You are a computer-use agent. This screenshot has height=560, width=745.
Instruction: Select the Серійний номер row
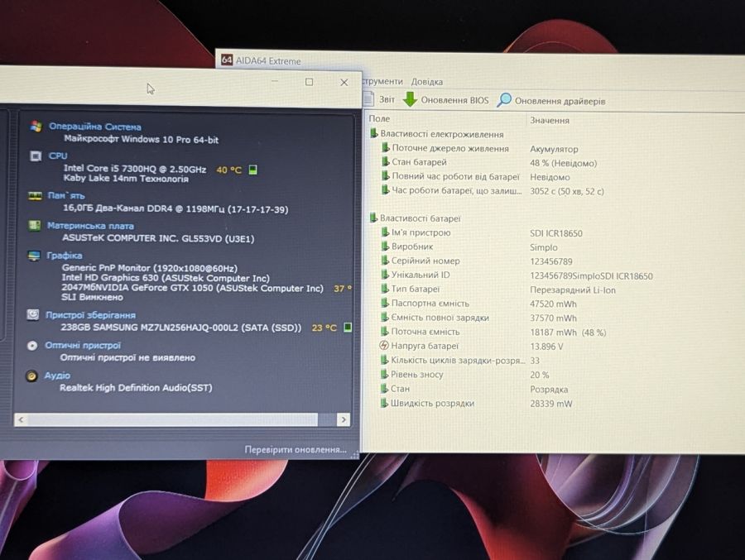coord(477,261)
